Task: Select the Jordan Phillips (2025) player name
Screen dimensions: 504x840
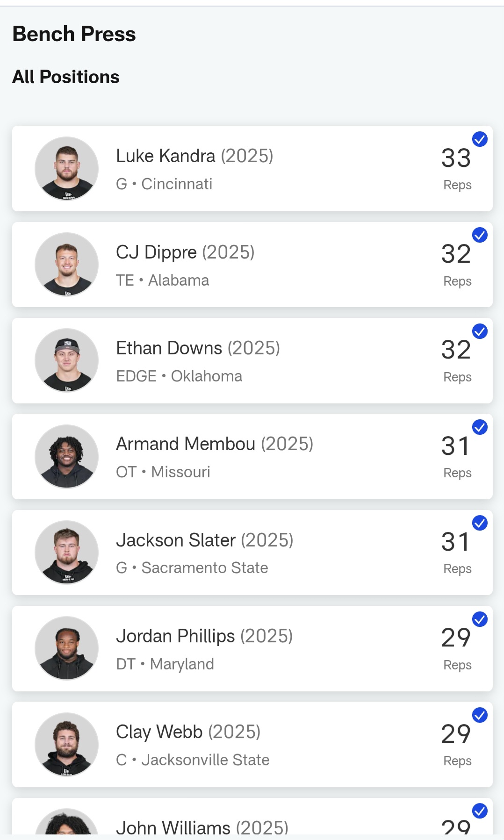Action: coord(204,636)
